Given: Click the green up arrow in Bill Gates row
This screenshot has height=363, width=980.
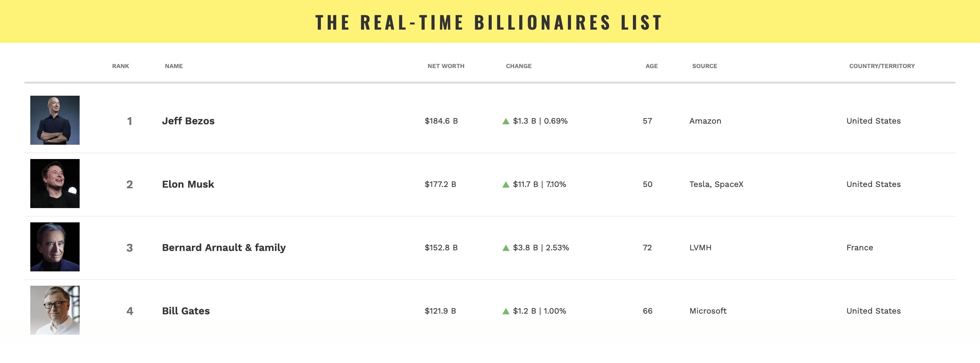Looking at the screenshot, I should [x=506, y=311].
